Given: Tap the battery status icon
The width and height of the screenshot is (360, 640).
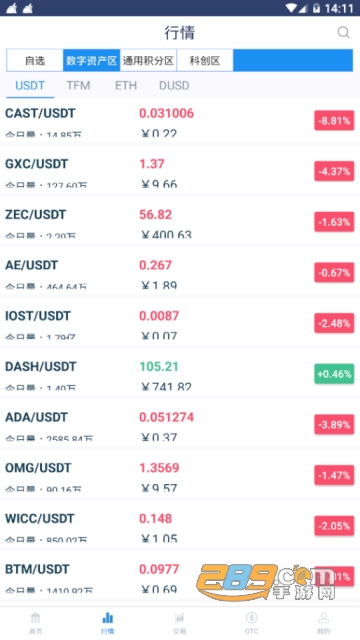Looking at the screenshot, I should coord(316,8).
